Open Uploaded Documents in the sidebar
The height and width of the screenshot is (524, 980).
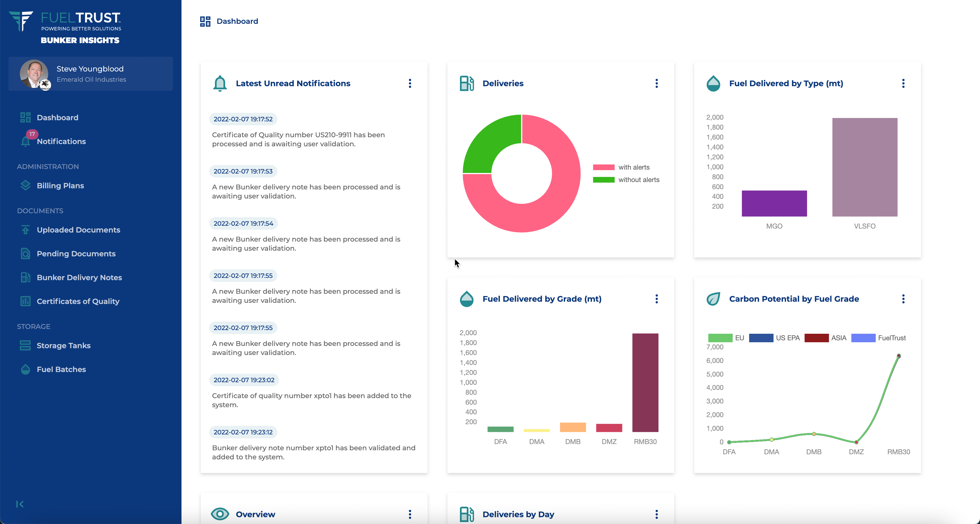78,230
